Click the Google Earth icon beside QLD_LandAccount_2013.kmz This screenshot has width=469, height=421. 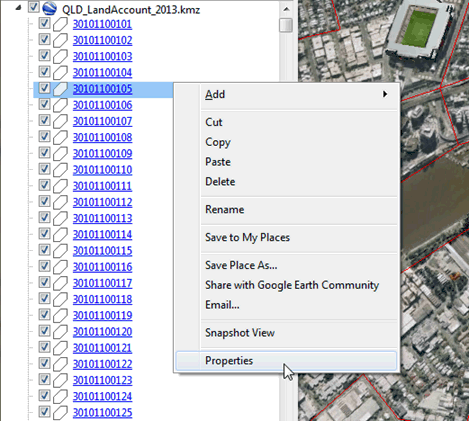[x=49, y=8]
